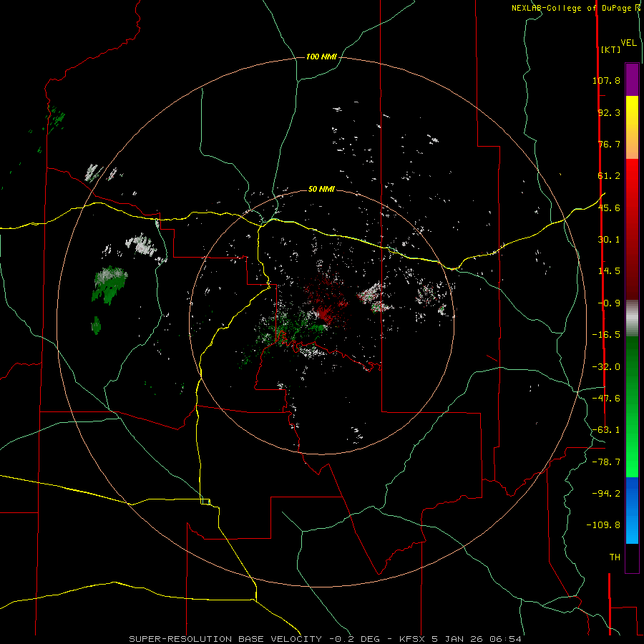Viewport: 644px width, 644px height.
Task: Click the -63.1 legend value
Action: coord(606,430)
